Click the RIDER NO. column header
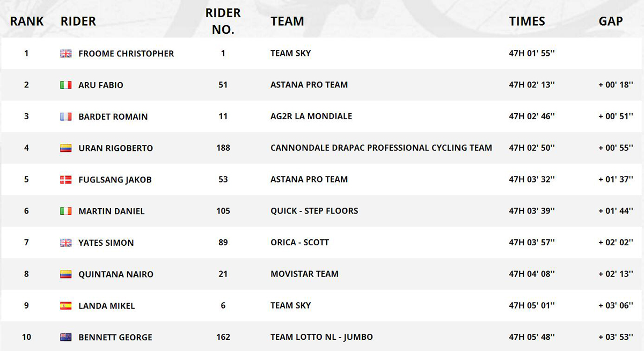 [x=223, y=21]
